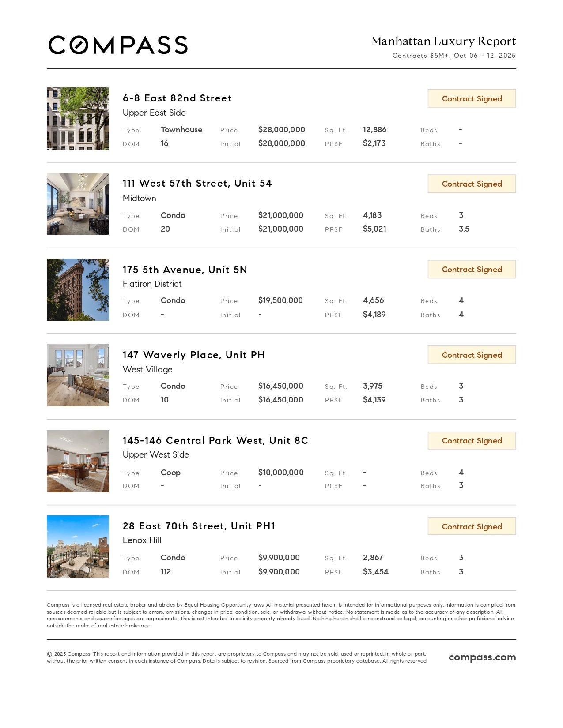Select the Flatiron building photo thumbnail

[78, 289]
